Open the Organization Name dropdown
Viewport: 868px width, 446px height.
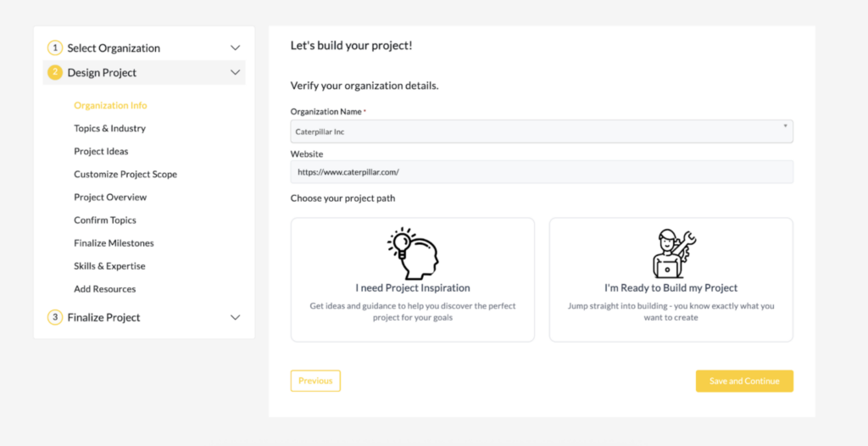(542, 132)
